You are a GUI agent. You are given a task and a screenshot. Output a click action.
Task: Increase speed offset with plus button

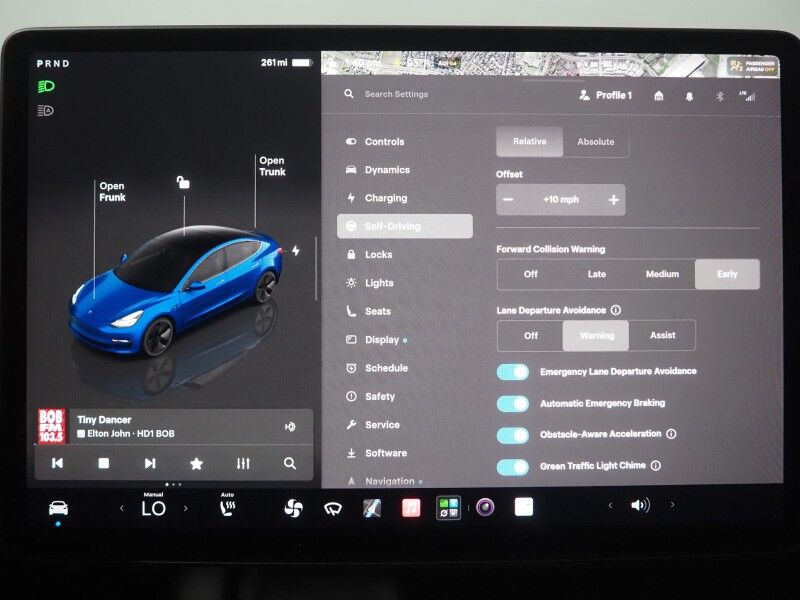point(613,199)
